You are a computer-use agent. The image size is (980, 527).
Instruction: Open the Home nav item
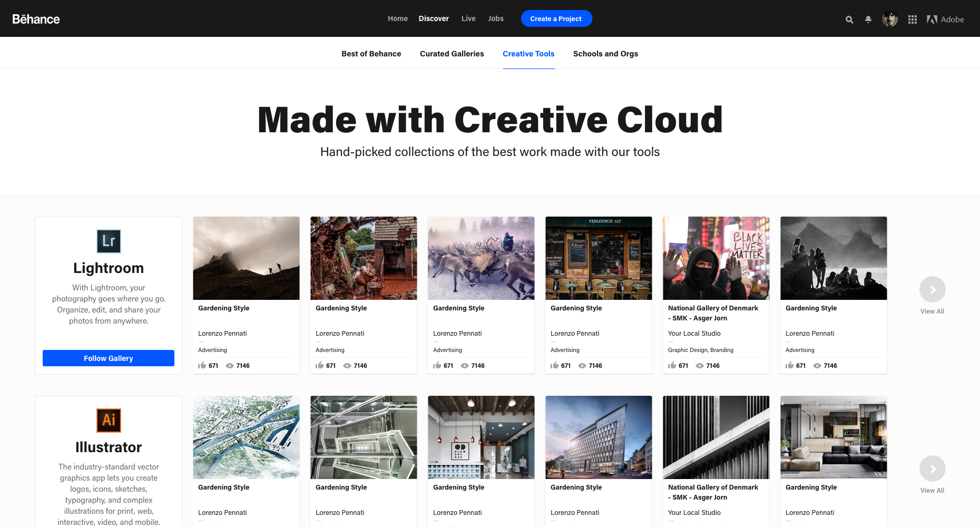pos(398,18)
